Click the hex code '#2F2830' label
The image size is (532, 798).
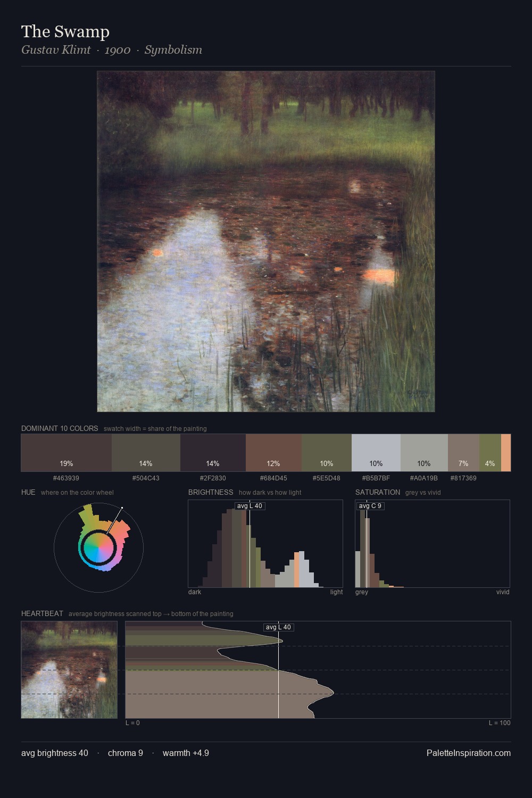click(213, 478)
